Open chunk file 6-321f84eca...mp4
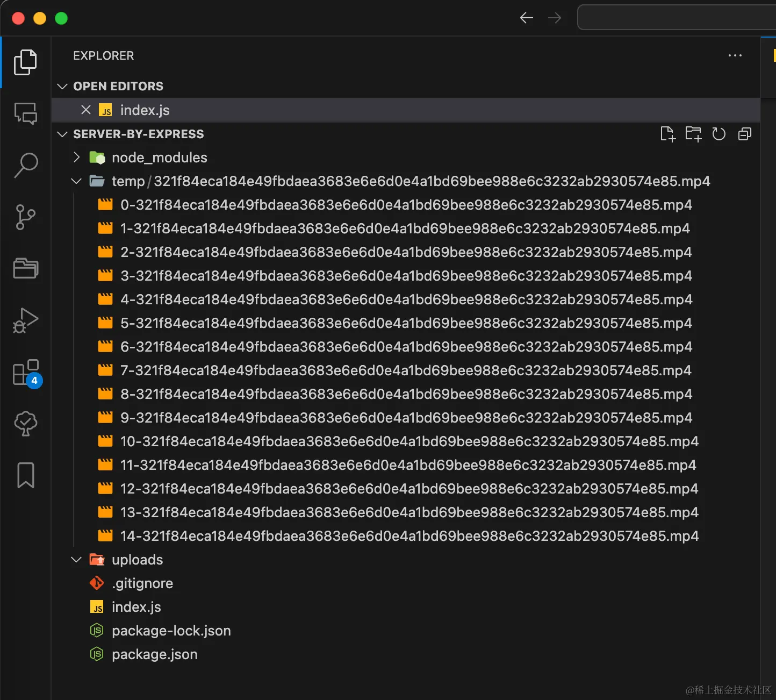Screen dimensions: 776x700 pos(406,347)
